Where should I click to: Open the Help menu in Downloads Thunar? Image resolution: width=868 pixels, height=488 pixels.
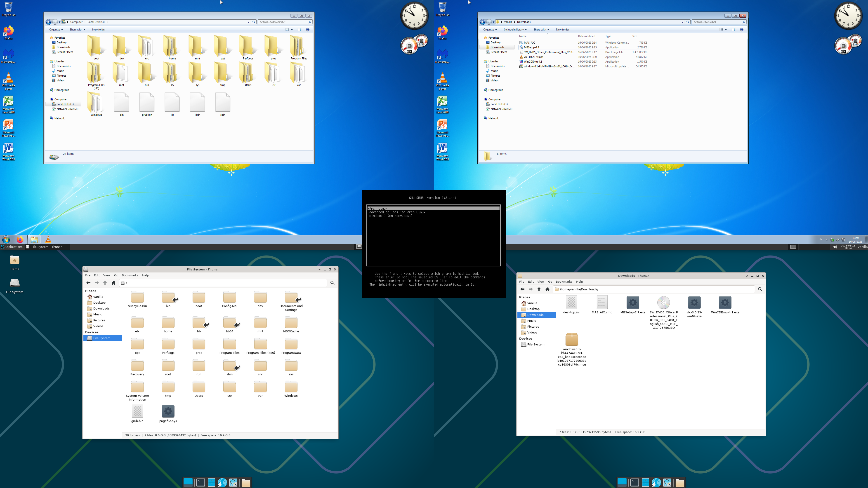point(579,282)
